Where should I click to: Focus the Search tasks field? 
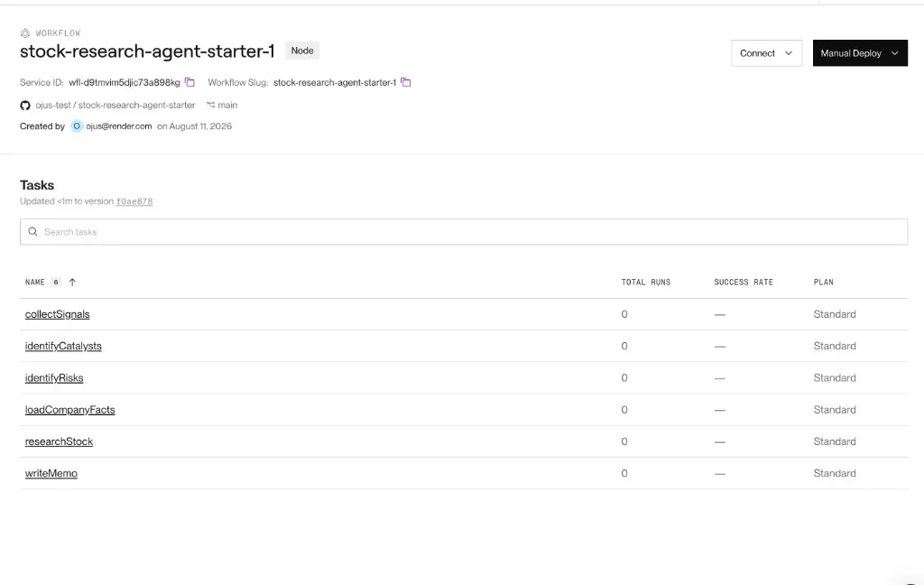coord(464,232)
